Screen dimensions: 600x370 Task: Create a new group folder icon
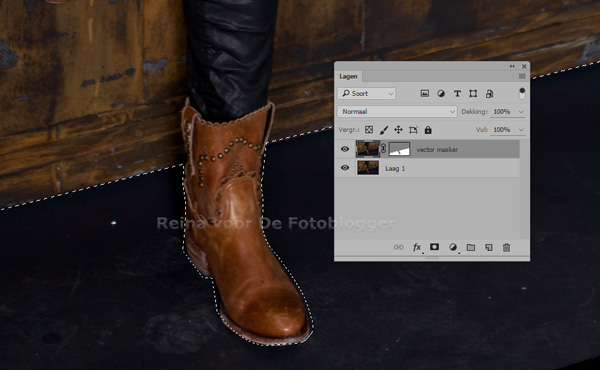471,247
